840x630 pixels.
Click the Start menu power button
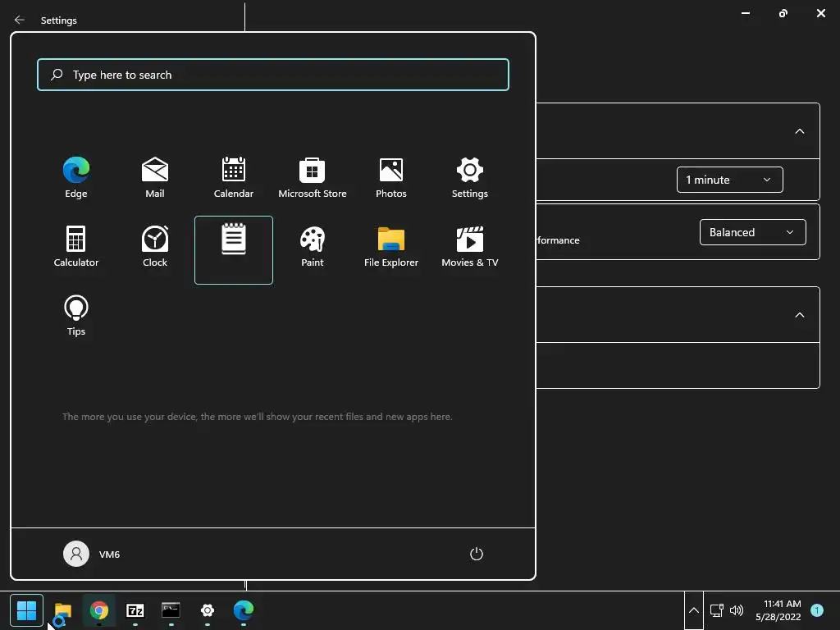click(477, 554)
